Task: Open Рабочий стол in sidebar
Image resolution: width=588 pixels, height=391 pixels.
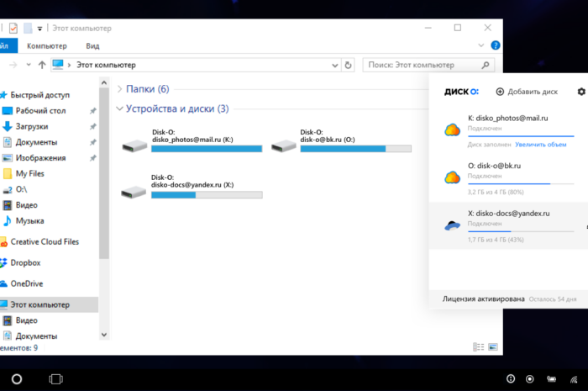Action: pos(40,111)
